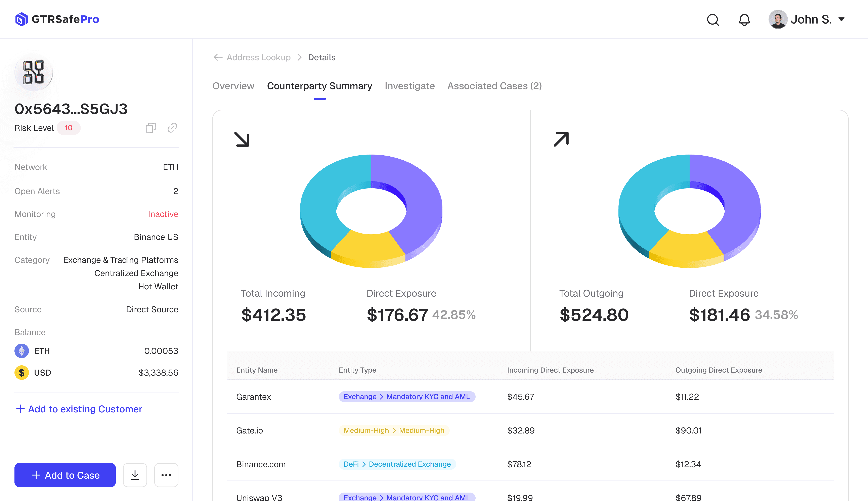868x501 pixels.
Task: Open the notifications bell
Action: [x=744, y=20]
